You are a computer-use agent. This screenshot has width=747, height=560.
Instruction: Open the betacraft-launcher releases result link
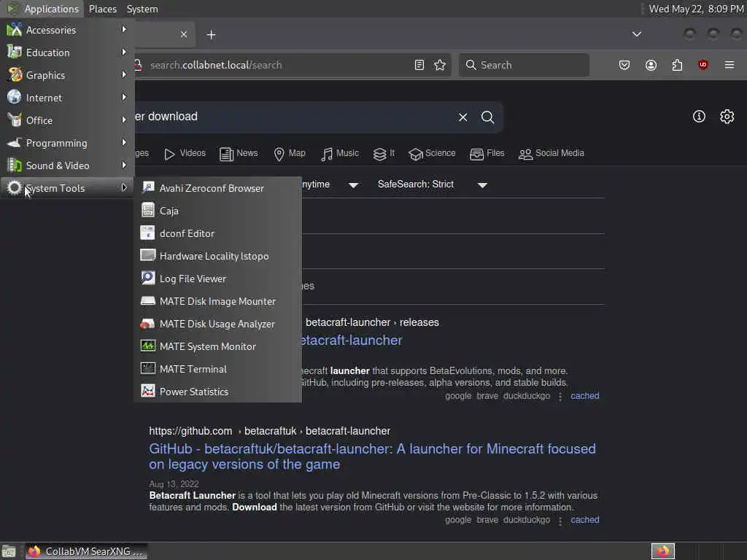[x=352, y=341]
